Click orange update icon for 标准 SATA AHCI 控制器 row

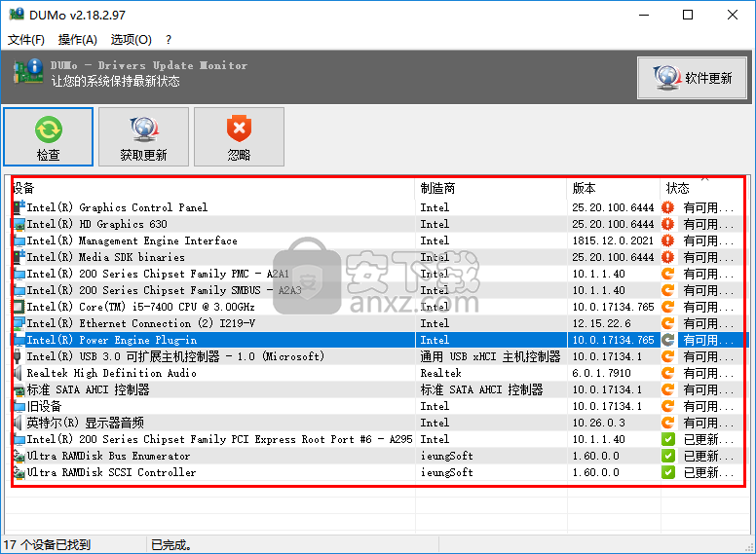point(667,389)
